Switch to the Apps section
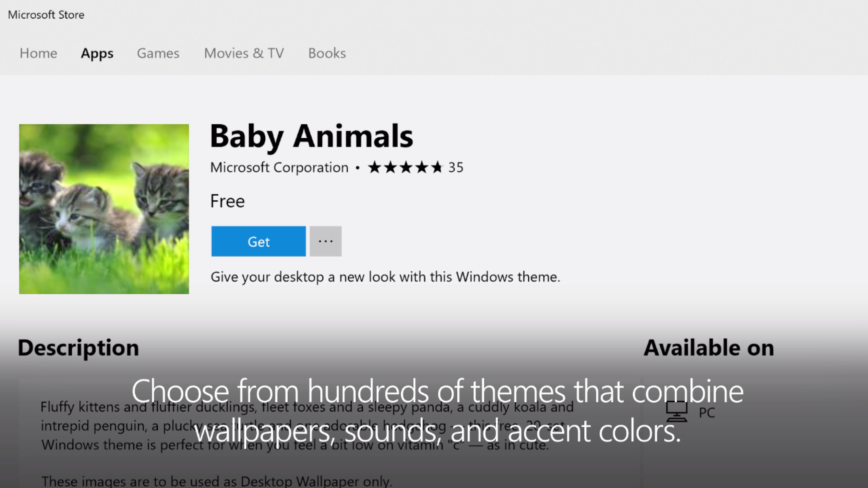The width and height of the screenshot is (868, 488). [97, 53]
